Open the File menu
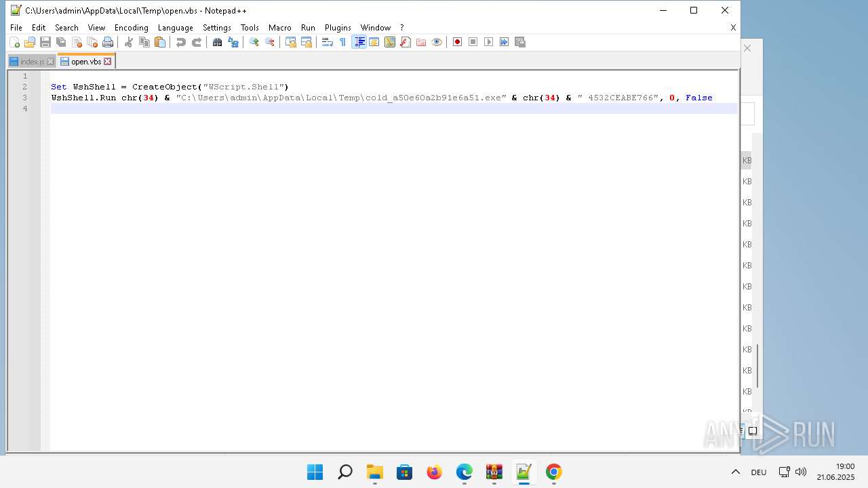This screenshot has height=488, width=868. point(16,28)
